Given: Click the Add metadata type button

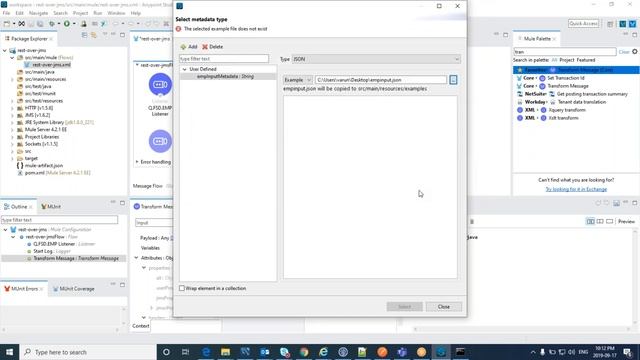Looking at the screenshot, I should 189,47.
